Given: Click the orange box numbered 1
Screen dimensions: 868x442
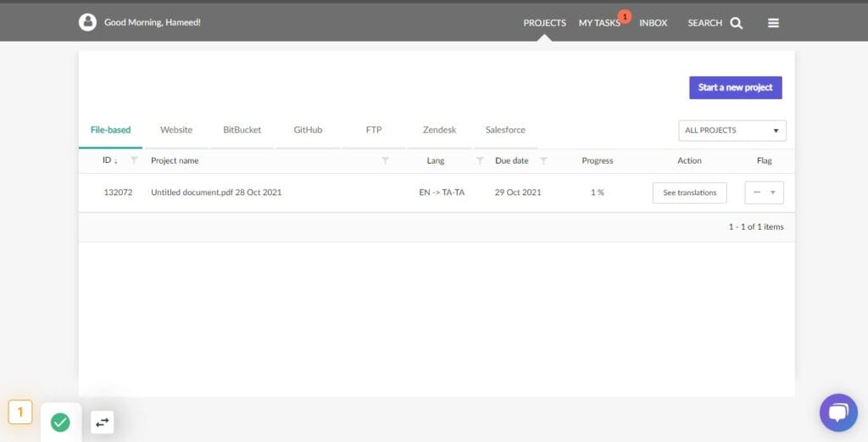Looking at the screenshot, I should tap(20, 412).
